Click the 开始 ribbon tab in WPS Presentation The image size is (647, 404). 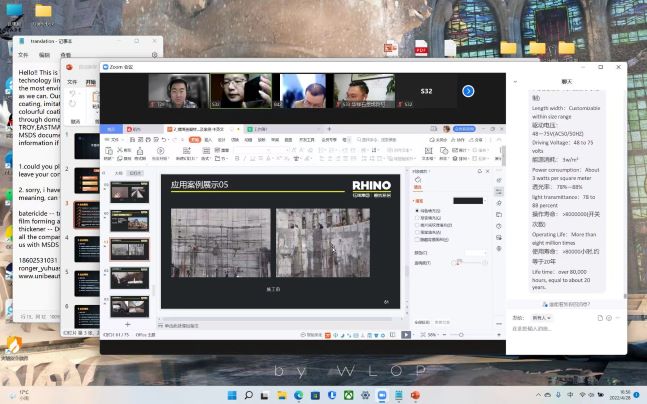pyautogui.click(x=193, y=140)
